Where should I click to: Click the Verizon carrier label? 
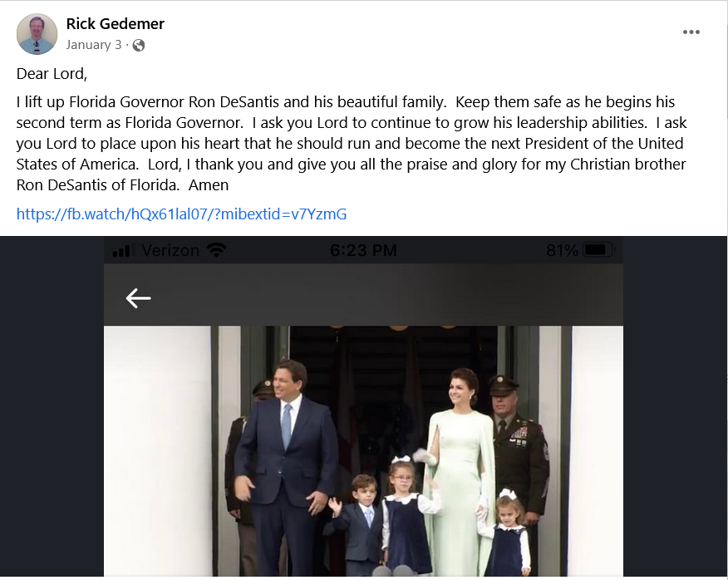(171, 250)
